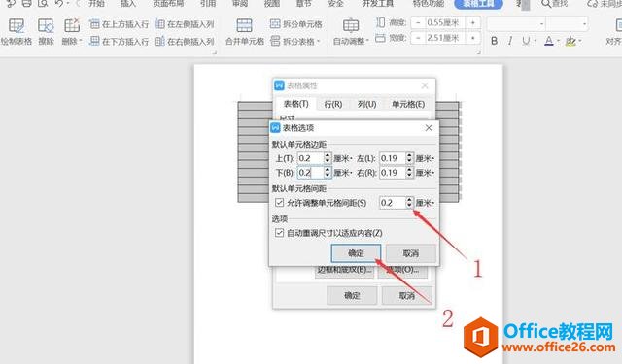Insert row above (在上方插入行)
The width and height of the screenshot is (622, 364).
[119, 24]
